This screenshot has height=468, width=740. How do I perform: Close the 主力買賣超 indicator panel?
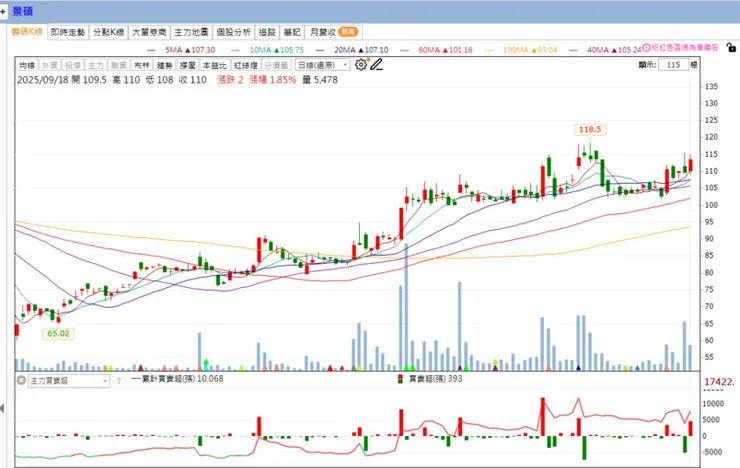pyautogui.click(x=21, y=380)
